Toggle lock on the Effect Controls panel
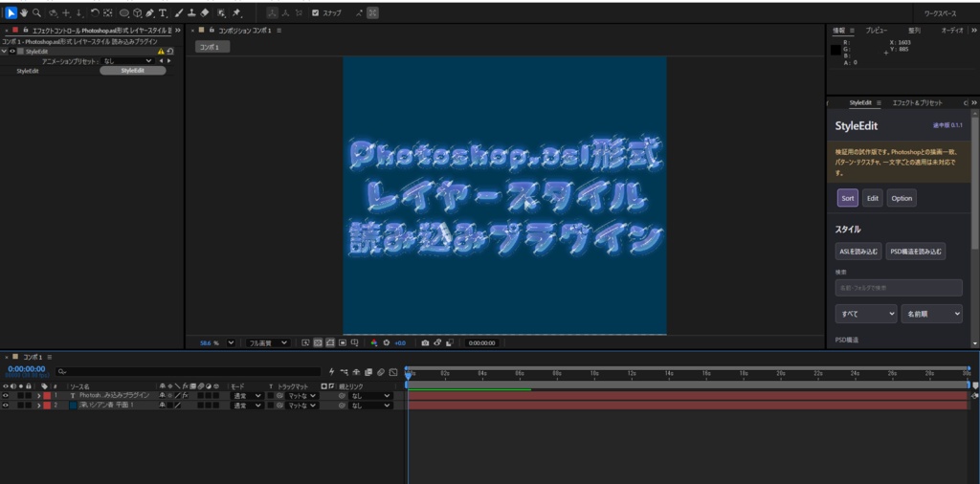Viewport: 980px width, 484px height. (25, 30)
